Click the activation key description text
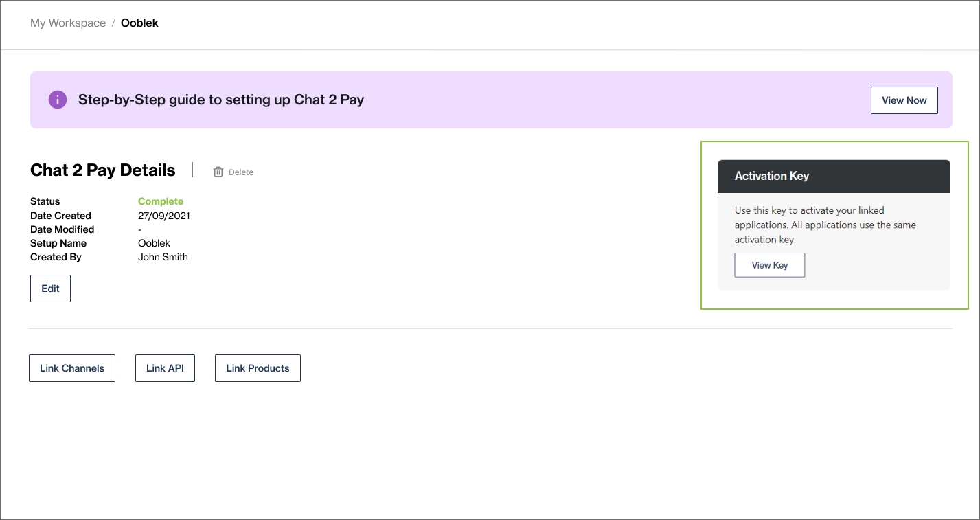The height and width of the screenshot is (520, 980). tap(825, 225)
